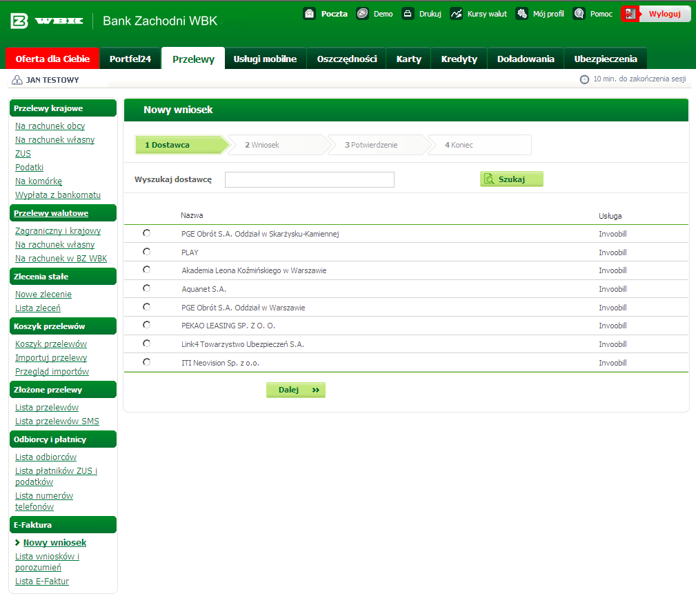Click step 3 Potwierdzenie in wizard

[379, 145]
